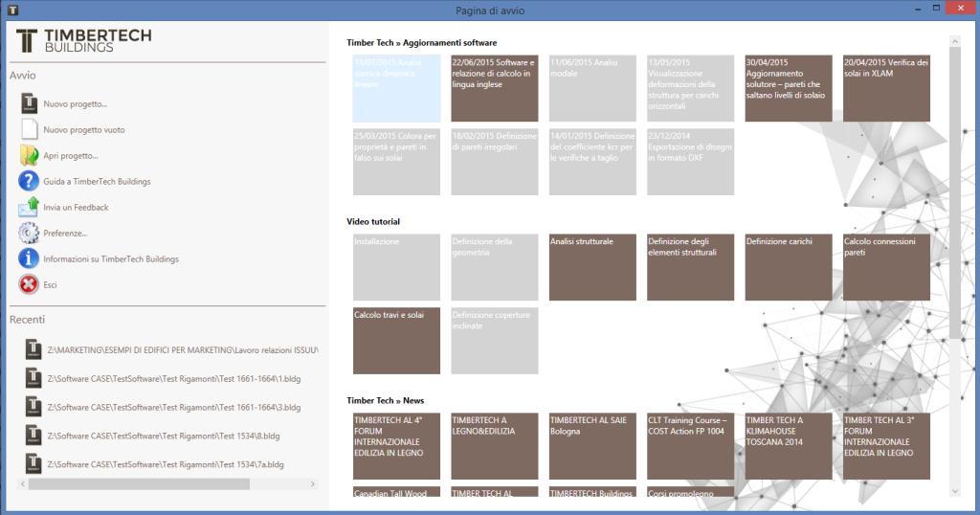The height and width of the screenshot is (515, 980).
Task: Click the TimberTech app icon in title bar
Action: click(12, 10)
